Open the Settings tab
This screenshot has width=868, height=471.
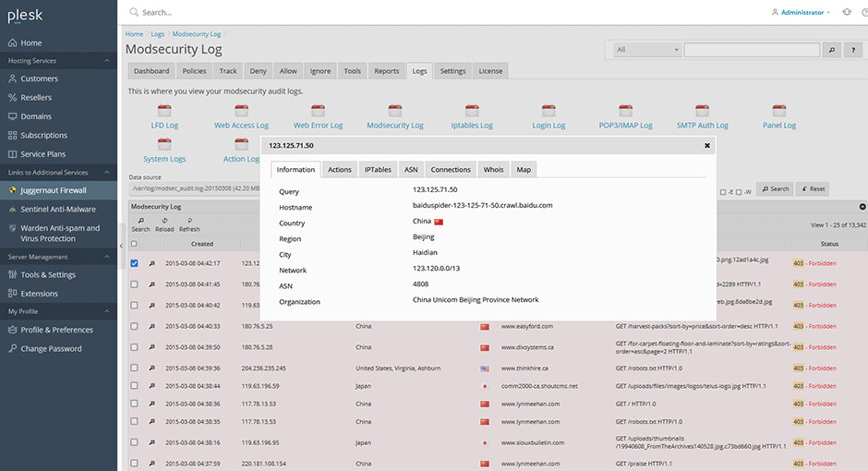pyautogui.click(x=452, y=71)
